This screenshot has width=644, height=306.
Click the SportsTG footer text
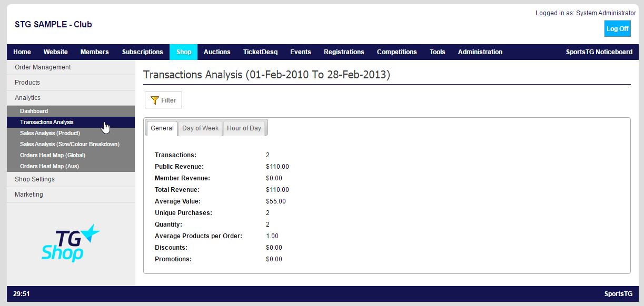(x=618, y=294)
